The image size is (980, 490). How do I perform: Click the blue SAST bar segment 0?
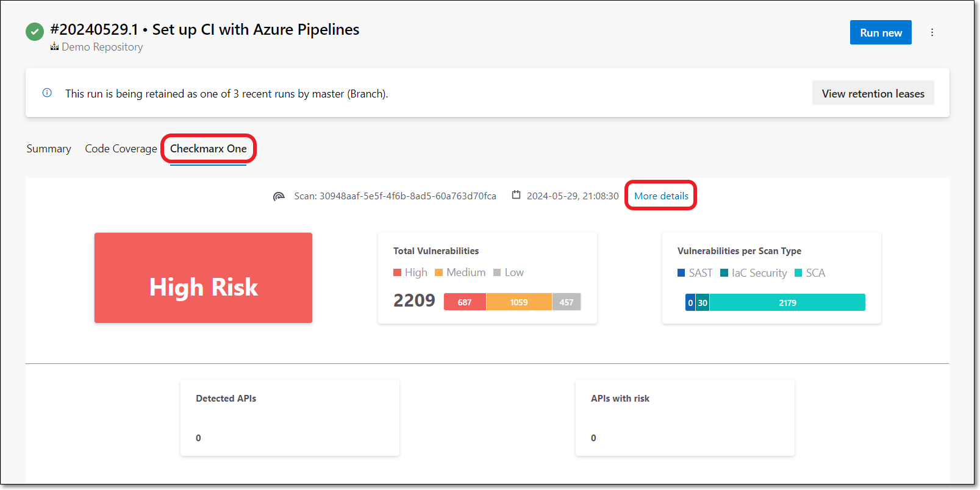coord(690,302)
